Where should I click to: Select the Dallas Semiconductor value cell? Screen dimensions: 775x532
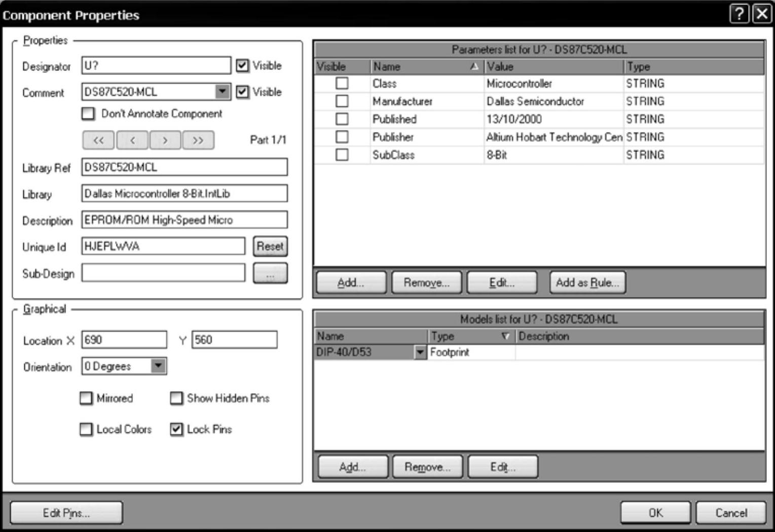[553, 101]
